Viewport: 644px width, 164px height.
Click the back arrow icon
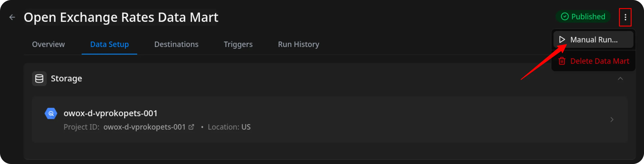[12, 17]
